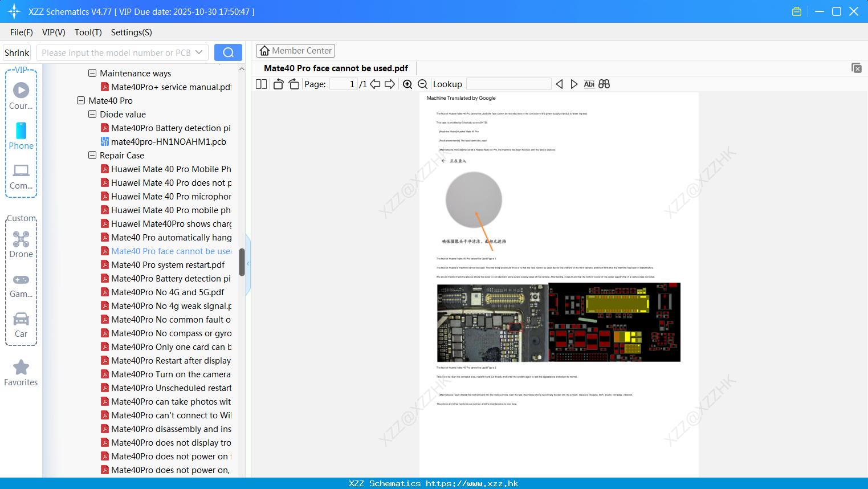
Task: Click the motherboard photo in the PDF
Action: click(492, 323)
